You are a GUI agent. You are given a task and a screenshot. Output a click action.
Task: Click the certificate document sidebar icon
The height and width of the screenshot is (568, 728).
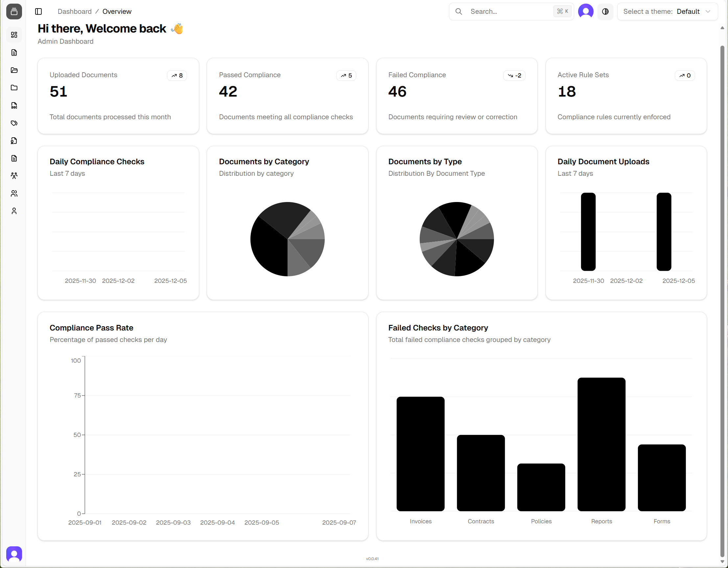point(14,141)
